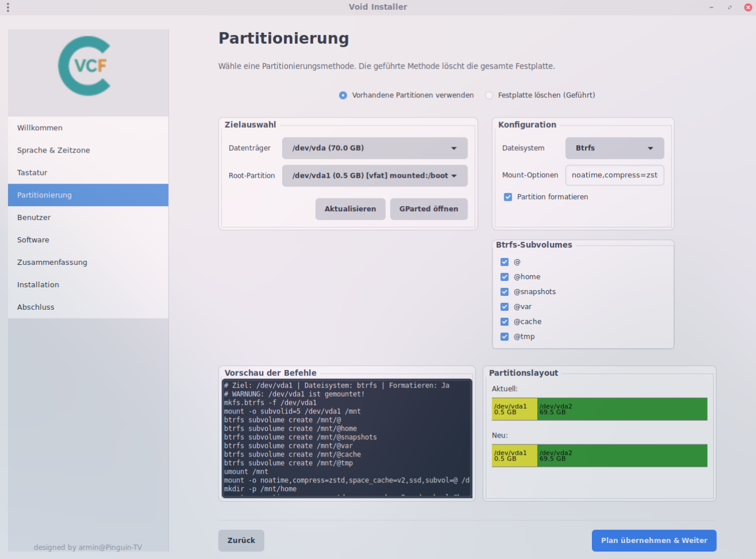Select 'Vorhandene Partitionen verwenden' radio option
The height and width of the screenshot is (559, 756).
(343, 96)
